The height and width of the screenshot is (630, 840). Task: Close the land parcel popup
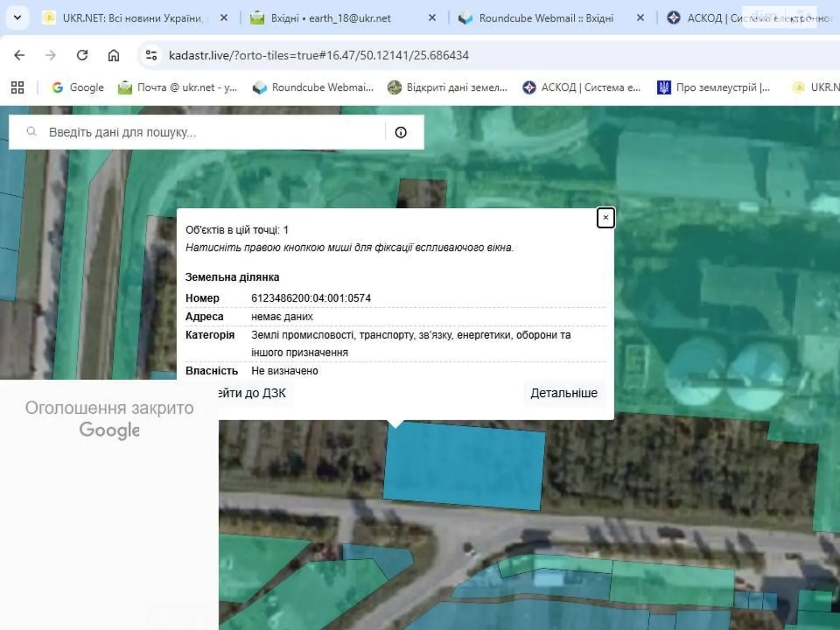coord(605,218)
